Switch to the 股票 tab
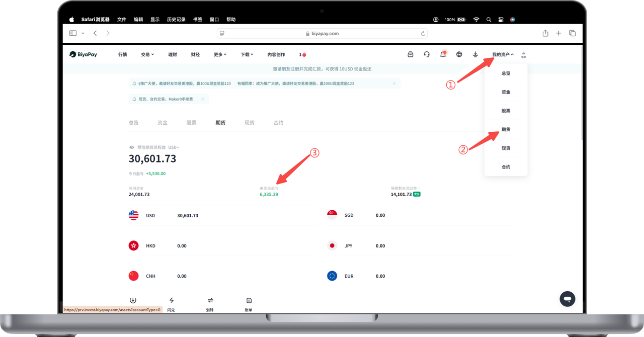Viewport: 644px width, 337px height. pyautogui.click(x=191, y=123)
